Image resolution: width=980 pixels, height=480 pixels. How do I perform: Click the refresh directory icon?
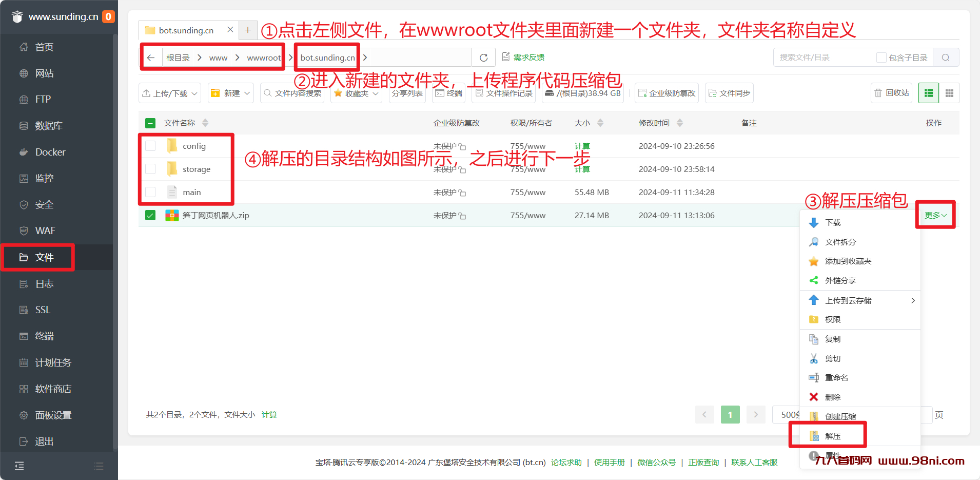click(x=483, y=57)
